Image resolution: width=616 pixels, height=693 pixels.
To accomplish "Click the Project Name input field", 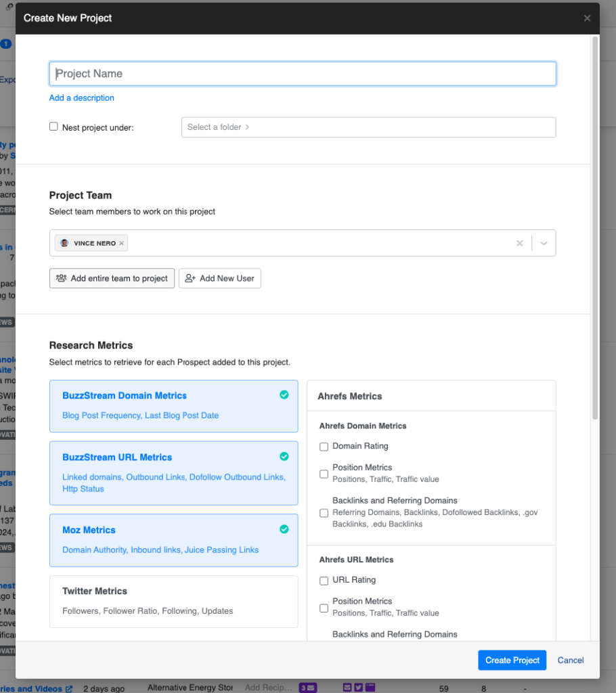I will click(303, 74).
